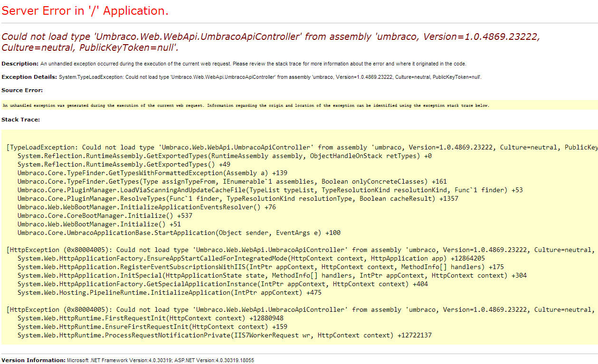Click the "Exception Details:" label
The height and width of the screenshot is (364, 598).
tap(29, 77)
